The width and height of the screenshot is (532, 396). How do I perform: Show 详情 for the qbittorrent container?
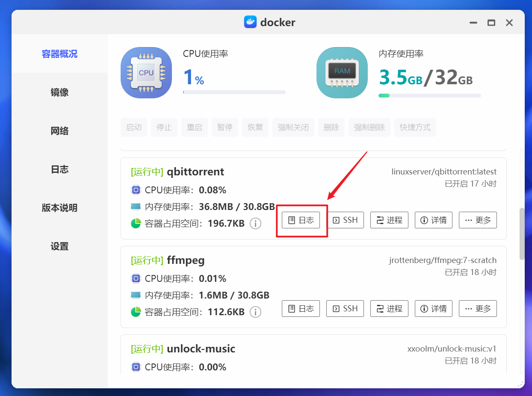click(x=434, y=220)
